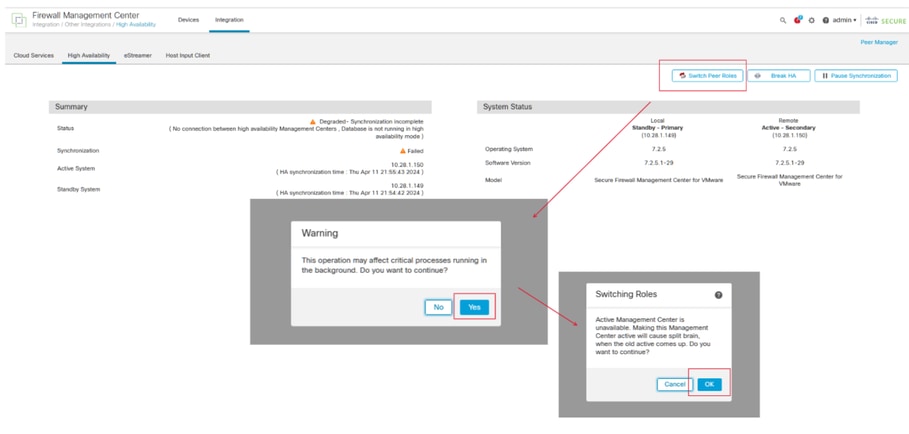
Task: Click the Model row label
Action: 493,180
